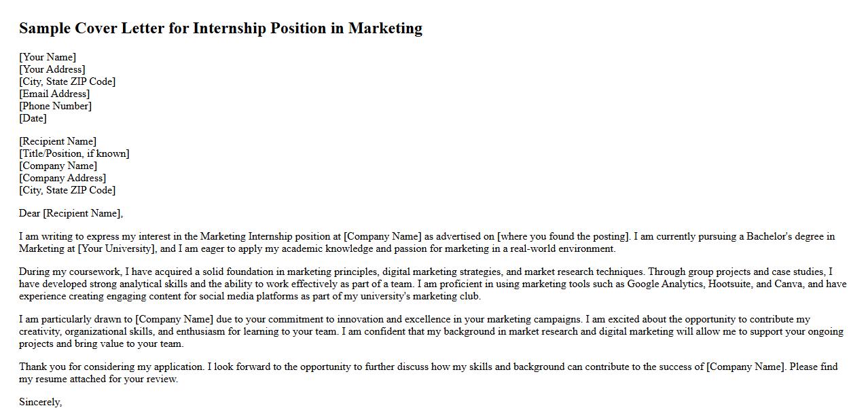Click the standalone [Company Name] address line

click(58, 166)
